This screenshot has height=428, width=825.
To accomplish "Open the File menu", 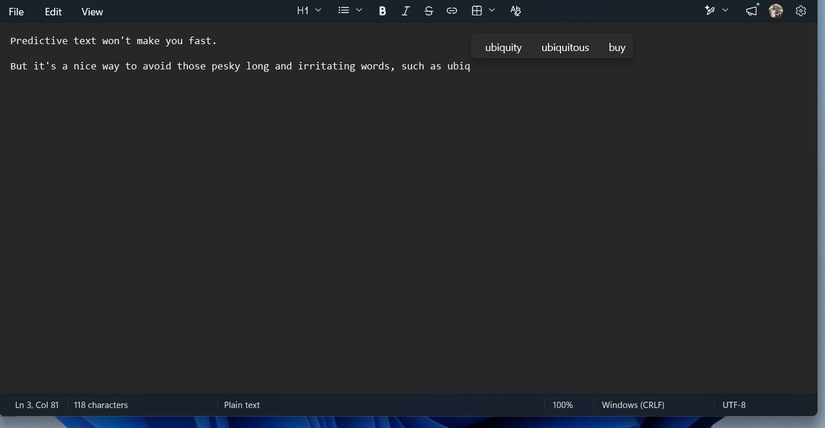I will click(x=16, y=12).
